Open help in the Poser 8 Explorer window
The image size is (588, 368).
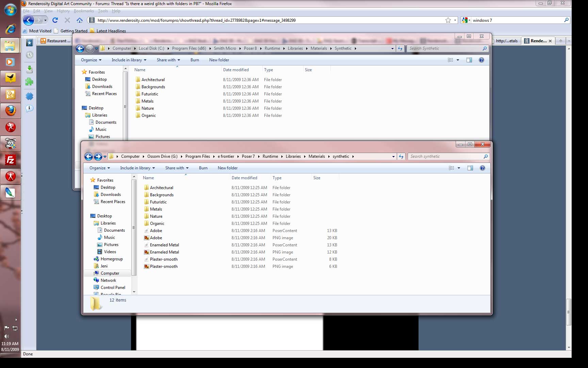(481, 60)
